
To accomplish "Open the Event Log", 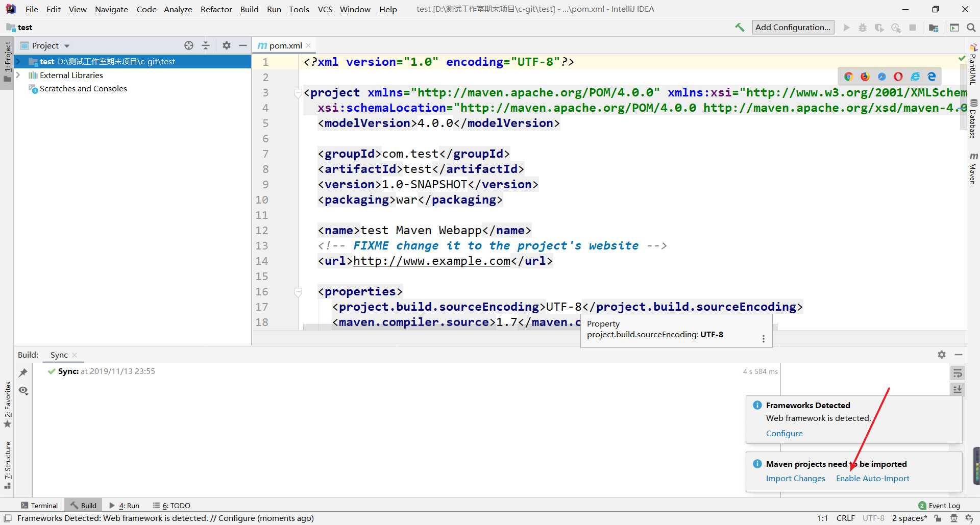I will click(x=939, y=506).
